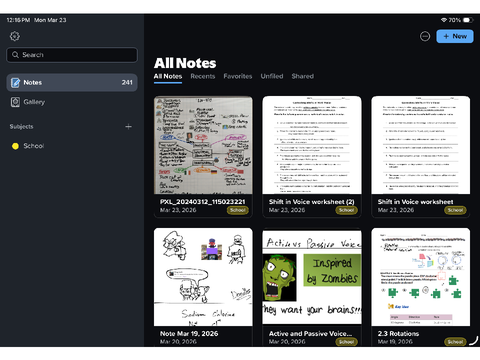
Task: Click the title 'Note Mar 19, 2026'
Action: tap(189, 333)
